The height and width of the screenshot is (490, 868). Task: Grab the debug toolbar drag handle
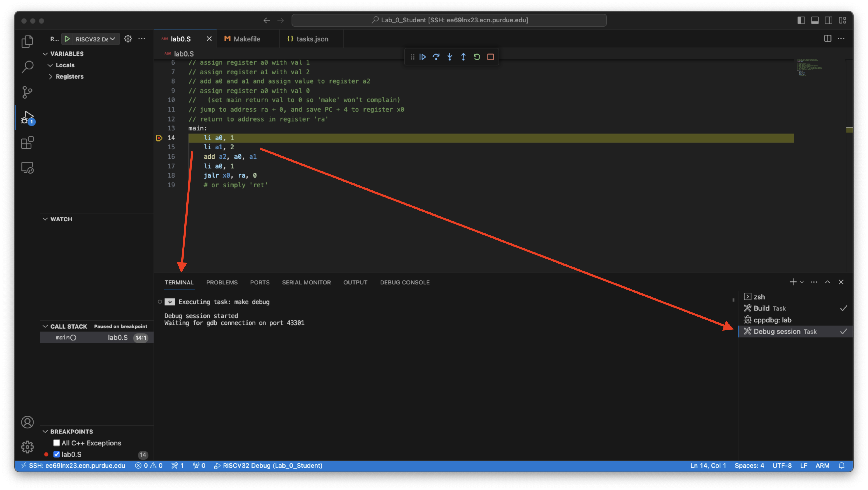(x=412, y=57)
